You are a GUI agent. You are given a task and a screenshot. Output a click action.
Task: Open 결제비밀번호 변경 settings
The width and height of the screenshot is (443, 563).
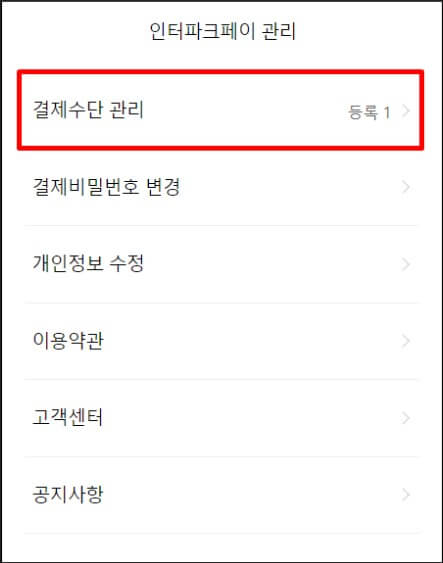click(221, 187)
